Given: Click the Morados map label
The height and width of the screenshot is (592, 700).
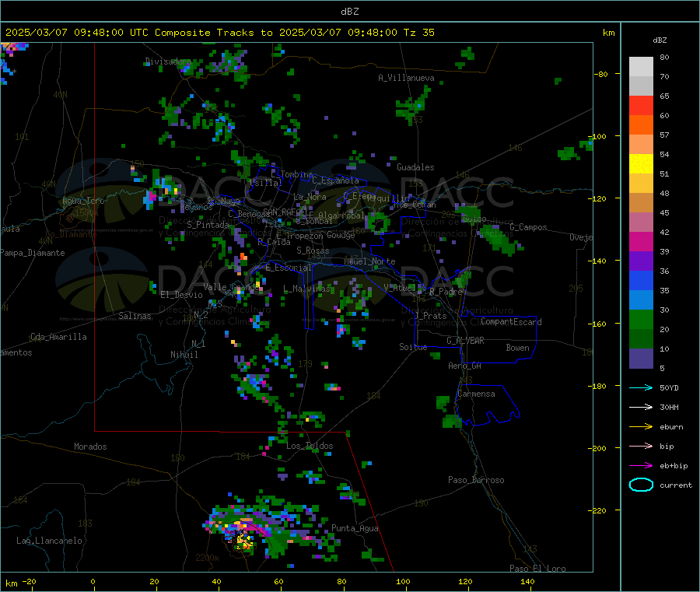Looking at the screenshot, I should point(91,447).
